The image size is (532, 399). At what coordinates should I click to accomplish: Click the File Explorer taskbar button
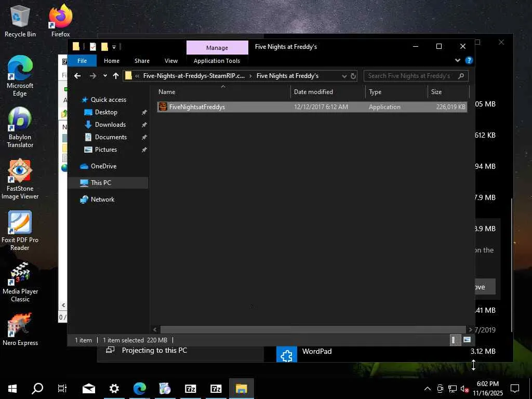click(x=241, y=389)
